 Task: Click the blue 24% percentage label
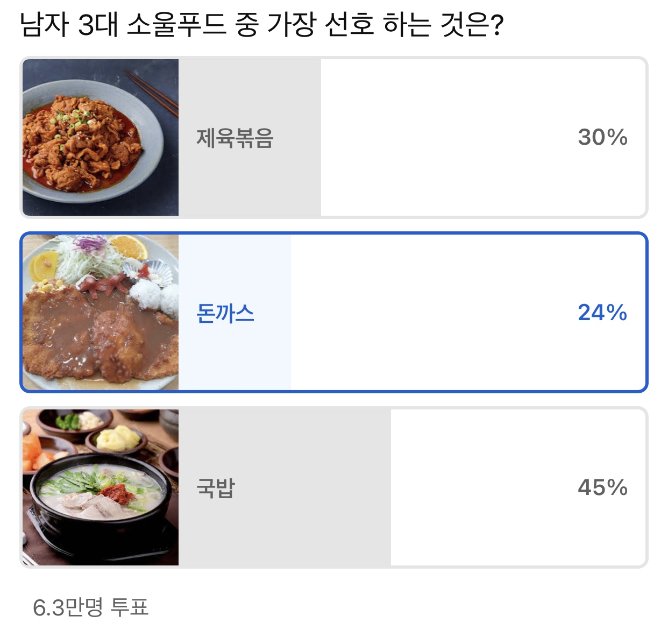coord(602,312)
